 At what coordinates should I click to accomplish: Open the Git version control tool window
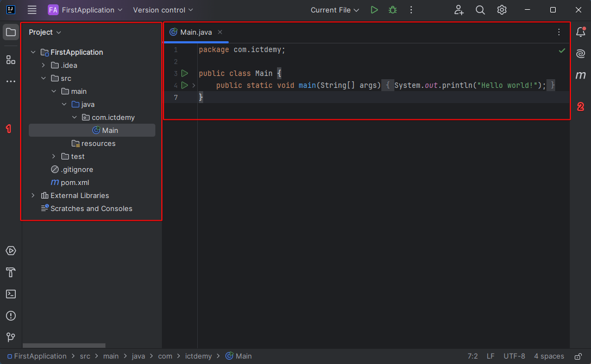coord(11,337)
